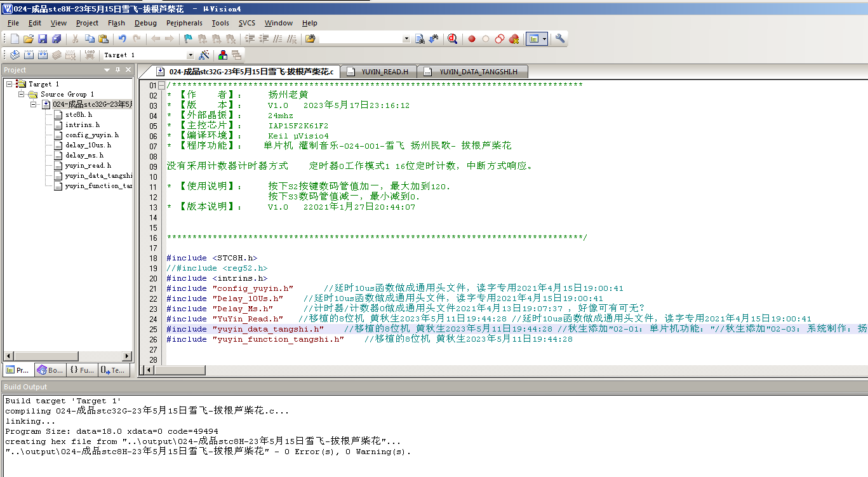The height and width of the screenshot is (477, 868).
Task: Collapse the Source Group 1 tree node
Action: [22, 94]
